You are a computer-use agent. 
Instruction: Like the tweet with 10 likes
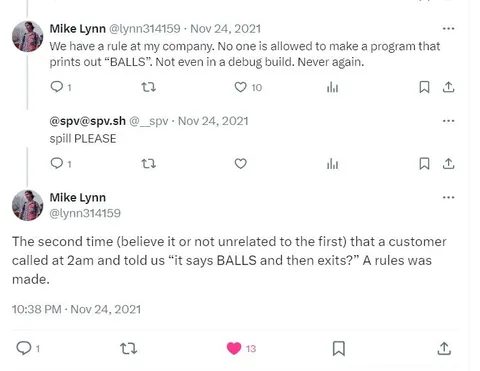tap(240, 87)
